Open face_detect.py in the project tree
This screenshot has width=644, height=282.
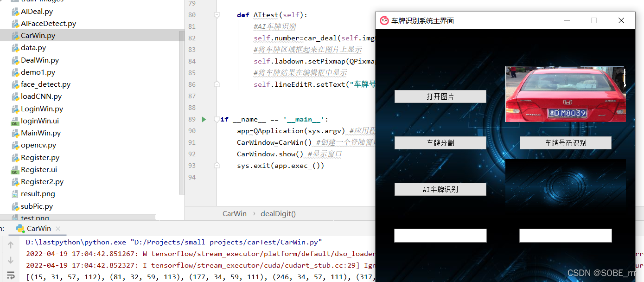(x=45, y=84)
